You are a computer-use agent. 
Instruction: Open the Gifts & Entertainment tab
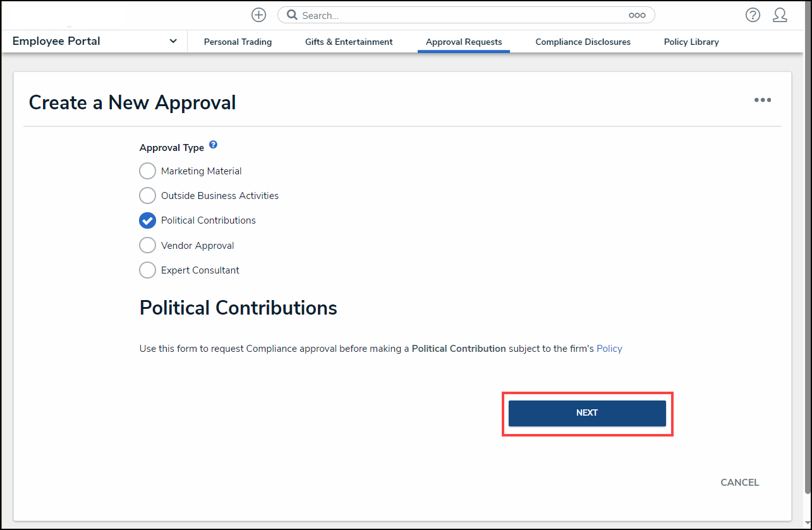[x=349, y=42]
